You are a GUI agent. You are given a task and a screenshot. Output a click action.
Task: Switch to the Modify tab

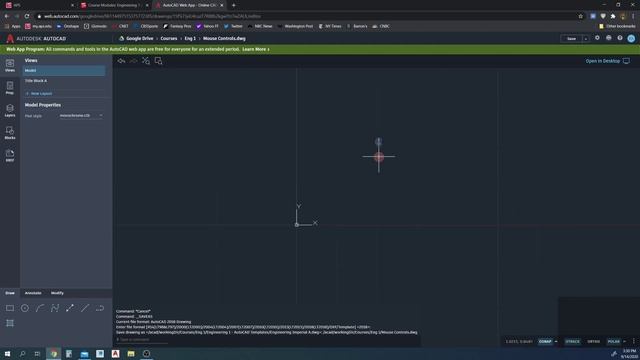coord(57,293)
